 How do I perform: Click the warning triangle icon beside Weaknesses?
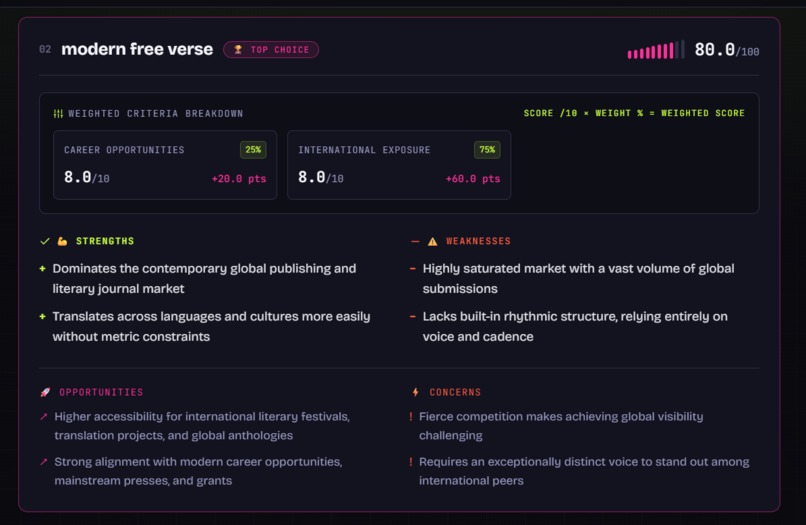pos(432,241)
